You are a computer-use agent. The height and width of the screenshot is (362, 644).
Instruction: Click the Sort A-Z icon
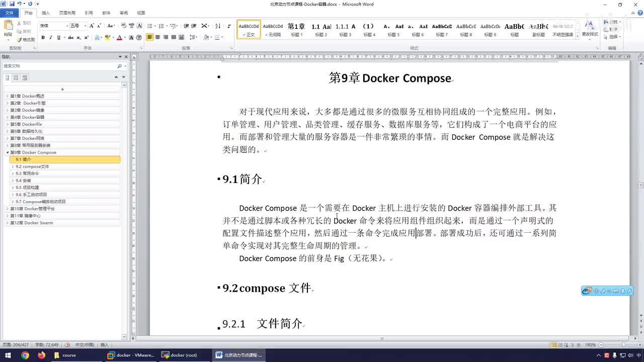218,26
